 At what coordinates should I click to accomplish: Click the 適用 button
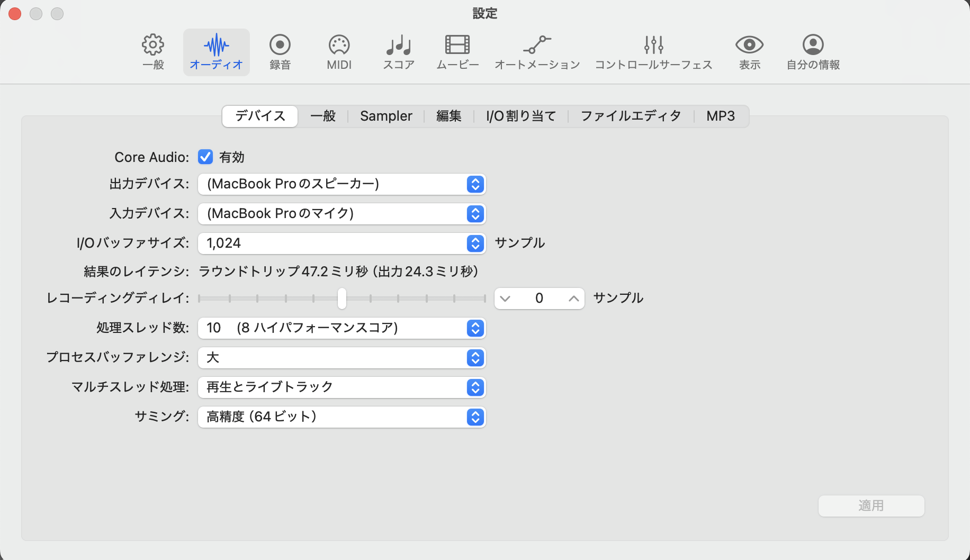(872, 506)
